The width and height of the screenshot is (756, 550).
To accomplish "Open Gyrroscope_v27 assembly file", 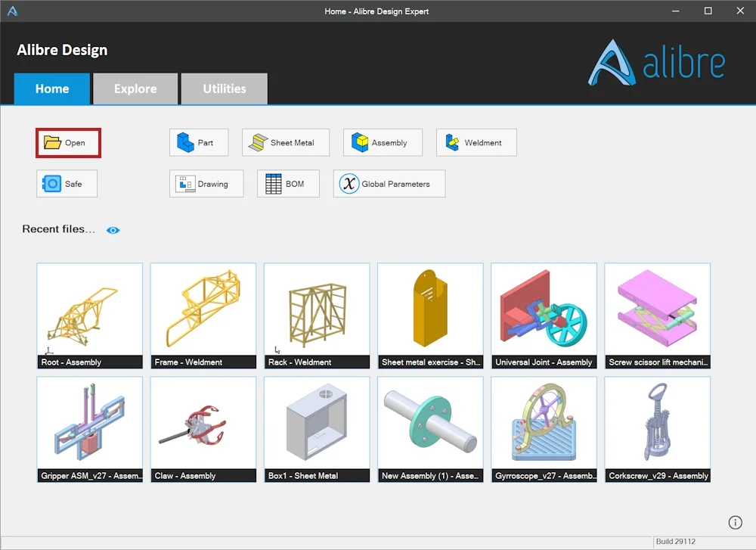I will coord(544,430).
